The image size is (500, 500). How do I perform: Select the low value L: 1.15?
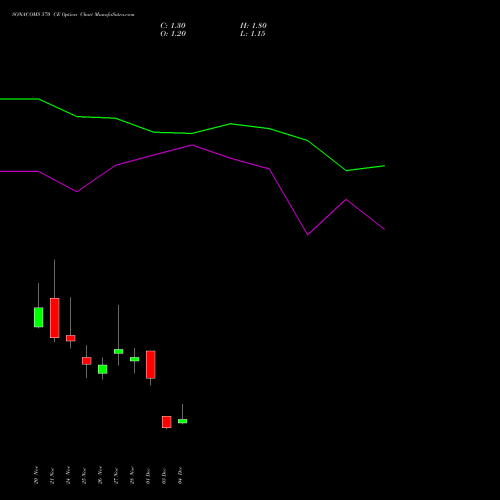tap(253, 34)
